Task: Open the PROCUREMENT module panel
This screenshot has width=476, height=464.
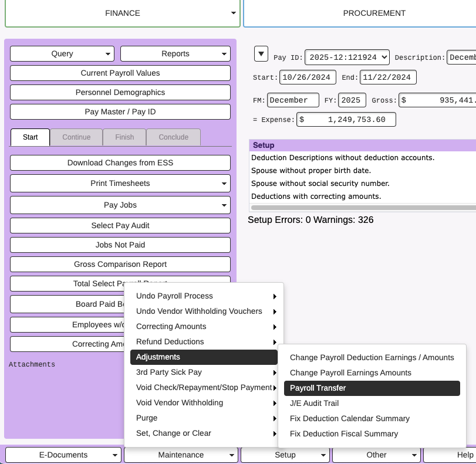Action: point(360,13)
